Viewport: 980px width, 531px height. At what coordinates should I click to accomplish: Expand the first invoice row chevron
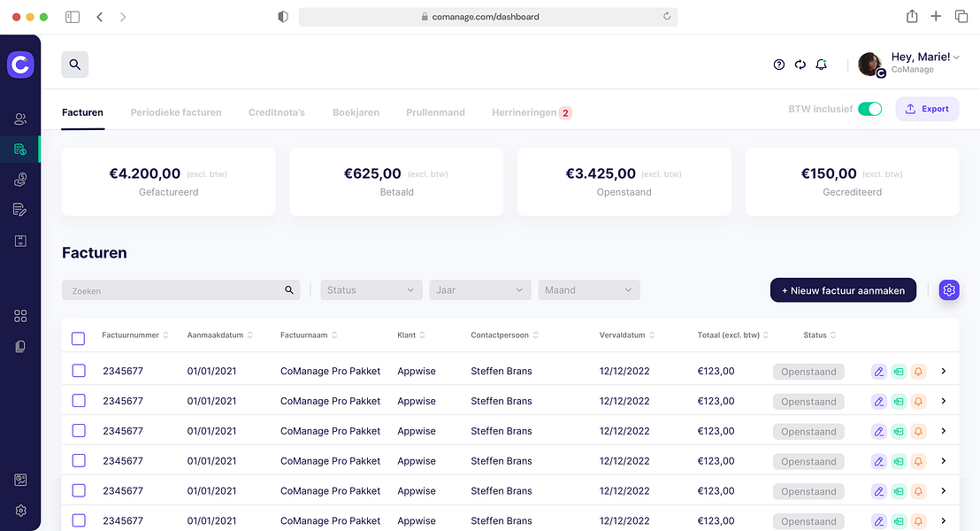click(x=944, y=372)
